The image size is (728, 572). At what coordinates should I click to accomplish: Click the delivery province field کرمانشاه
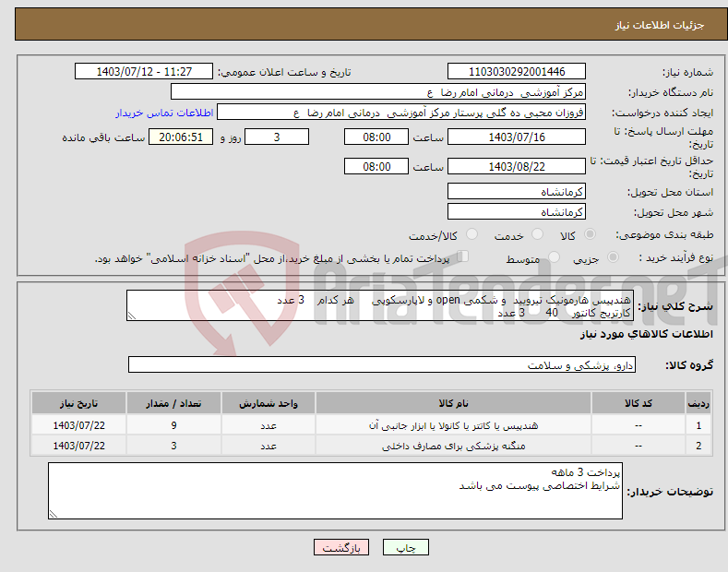517,191
